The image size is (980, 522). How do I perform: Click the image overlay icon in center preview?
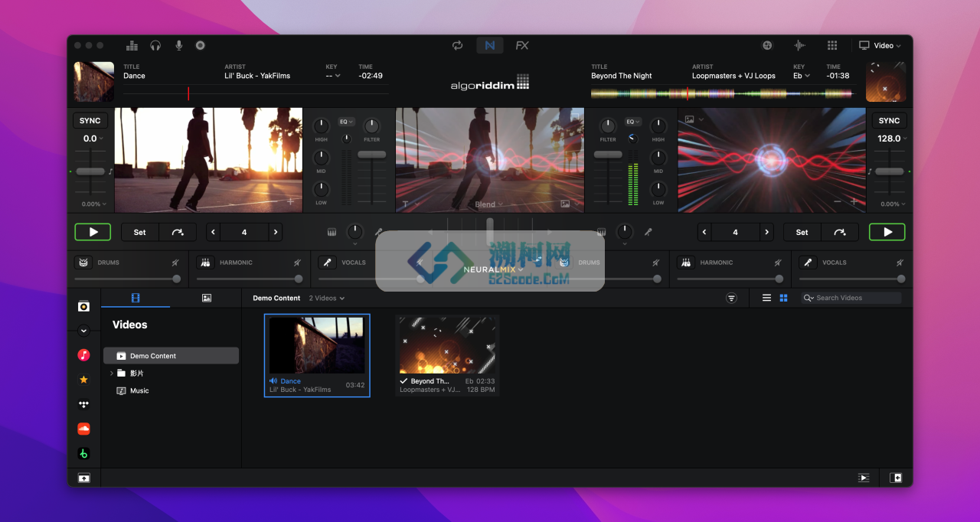tap(565, 204)
